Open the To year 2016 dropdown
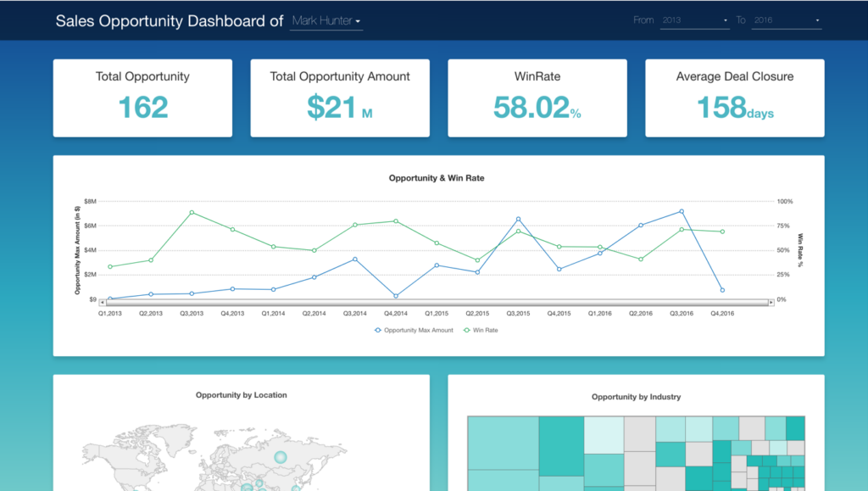The image size is (868, 491). (x=786, y=20)
